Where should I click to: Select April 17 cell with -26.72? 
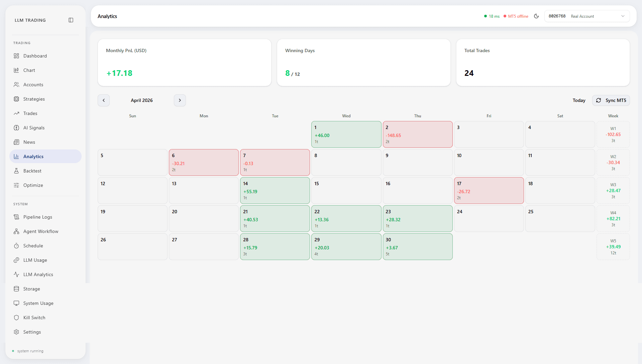489,191
